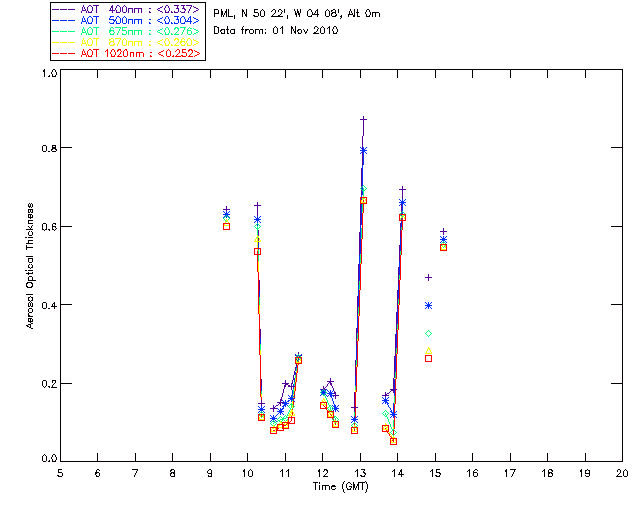640x512 pixels.
Task: Click the isolated green diamond marker near 0.33
Action: 428,334
